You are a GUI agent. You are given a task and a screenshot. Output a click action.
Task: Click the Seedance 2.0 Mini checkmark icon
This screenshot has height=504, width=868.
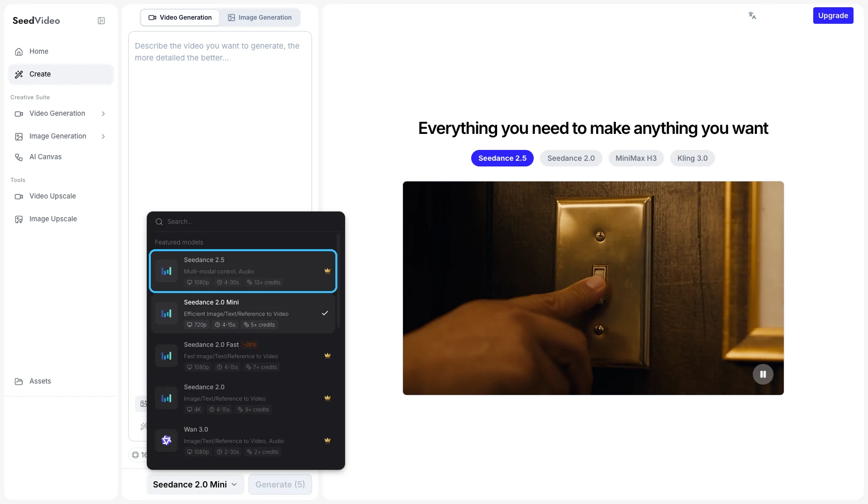[x=325, y=313]
